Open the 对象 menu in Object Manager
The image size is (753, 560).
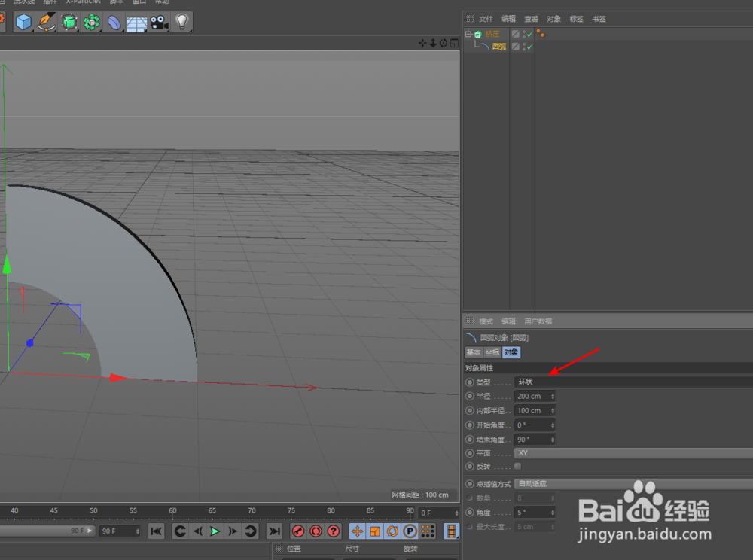553,19
